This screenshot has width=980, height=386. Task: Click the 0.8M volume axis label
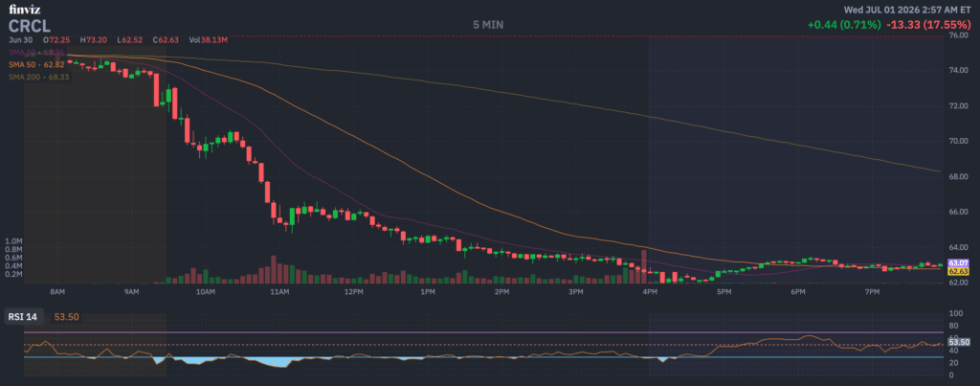[x=13, y=249]
